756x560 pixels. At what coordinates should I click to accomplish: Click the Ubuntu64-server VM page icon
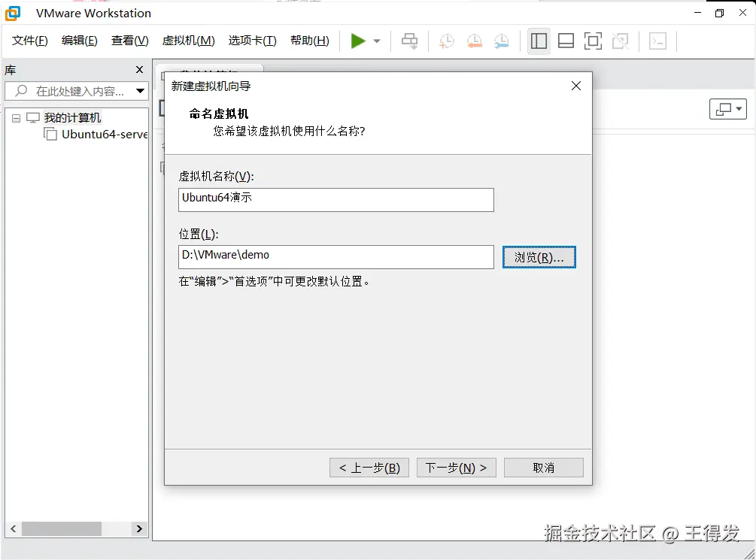coord(50,134)
